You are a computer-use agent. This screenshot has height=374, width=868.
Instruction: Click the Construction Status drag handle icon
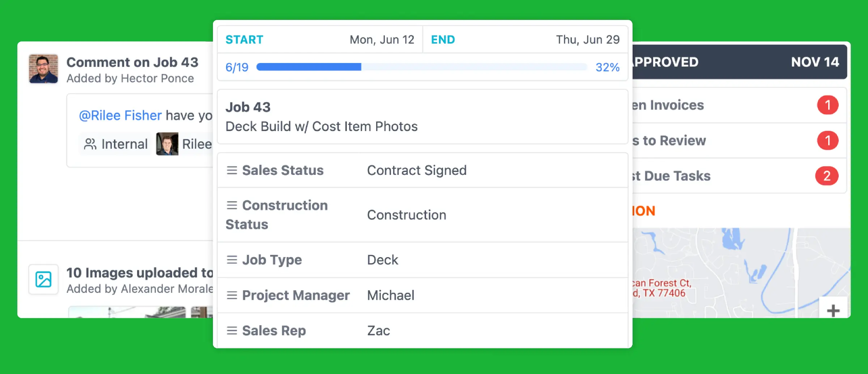232,205
